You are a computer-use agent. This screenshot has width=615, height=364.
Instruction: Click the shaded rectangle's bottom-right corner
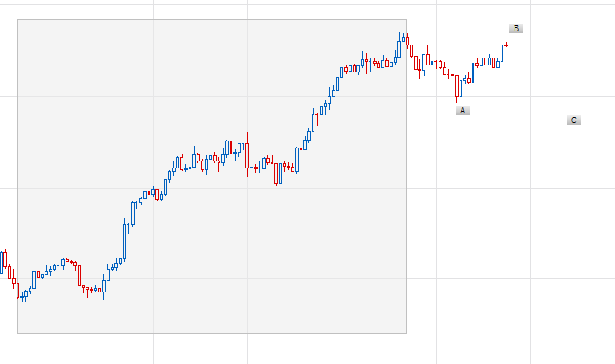(x=407, y=333)
